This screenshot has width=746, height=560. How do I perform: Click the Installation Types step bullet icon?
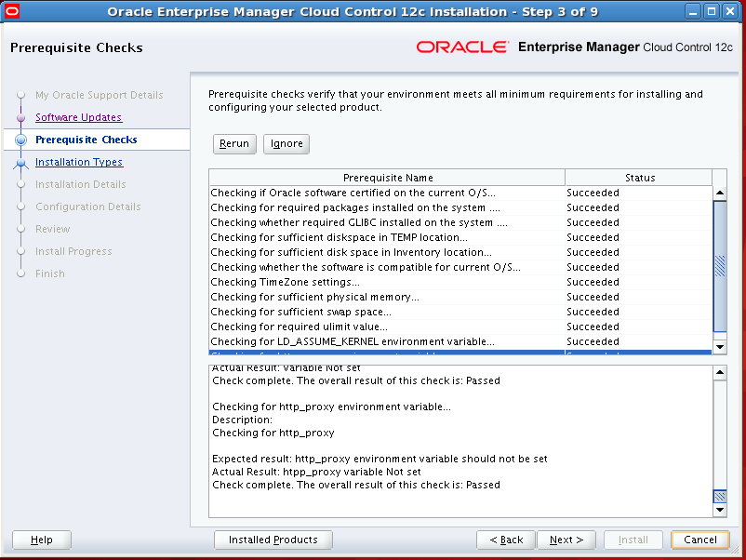(21, 163)
